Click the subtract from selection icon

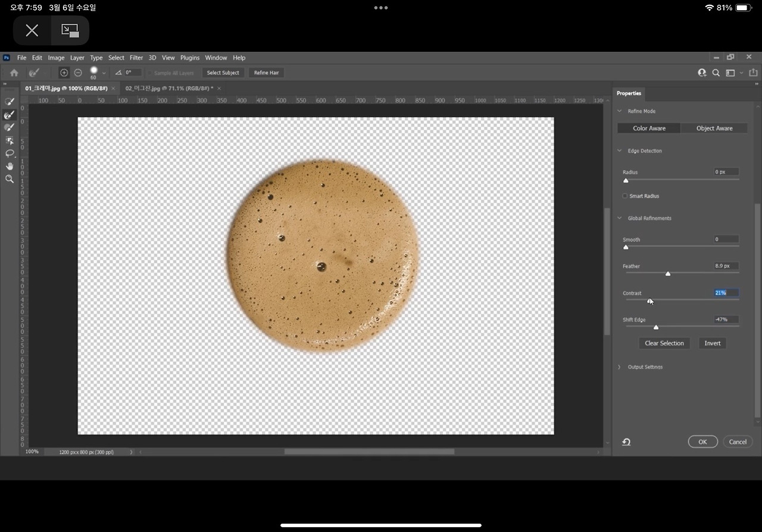[78, 73]
